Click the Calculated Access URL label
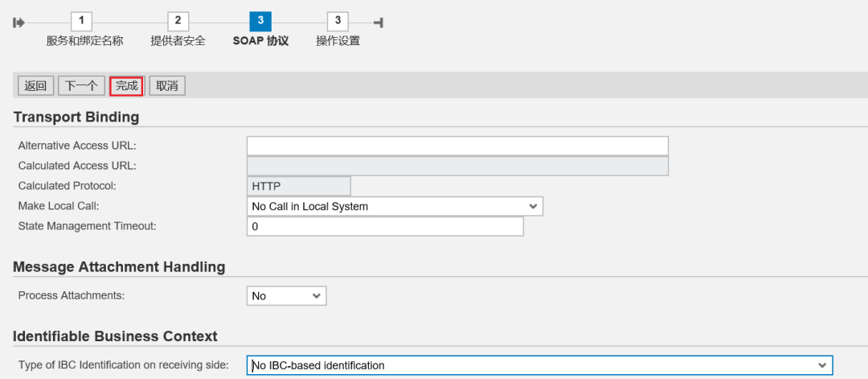The height and width of the screenshot is (379, 868). pyautogui.click(x=77, y=167)
